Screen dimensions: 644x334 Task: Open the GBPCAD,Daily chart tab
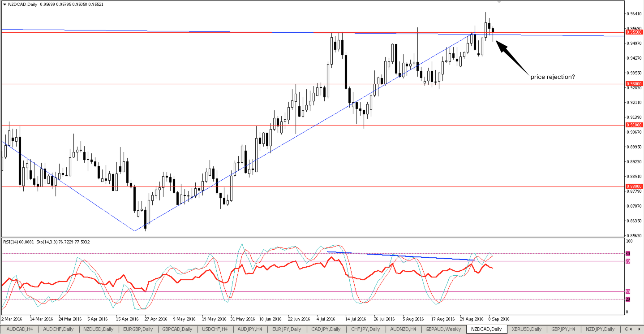177,330
